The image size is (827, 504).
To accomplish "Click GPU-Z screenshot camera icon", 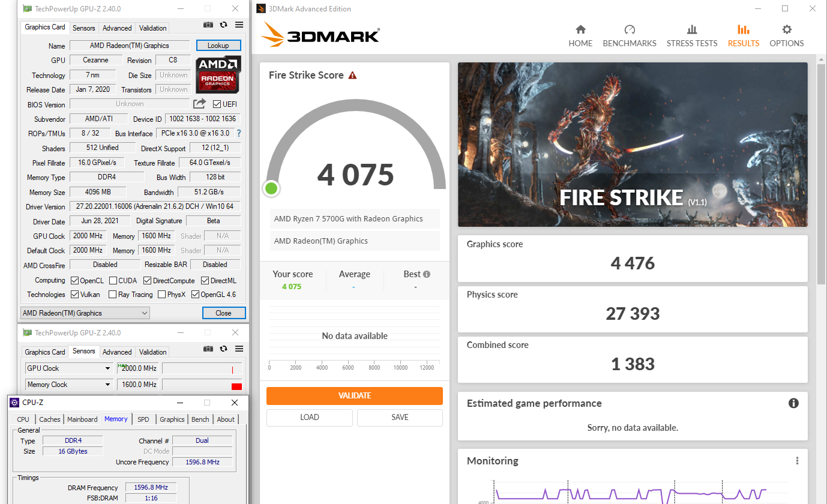I will point(208,25).
